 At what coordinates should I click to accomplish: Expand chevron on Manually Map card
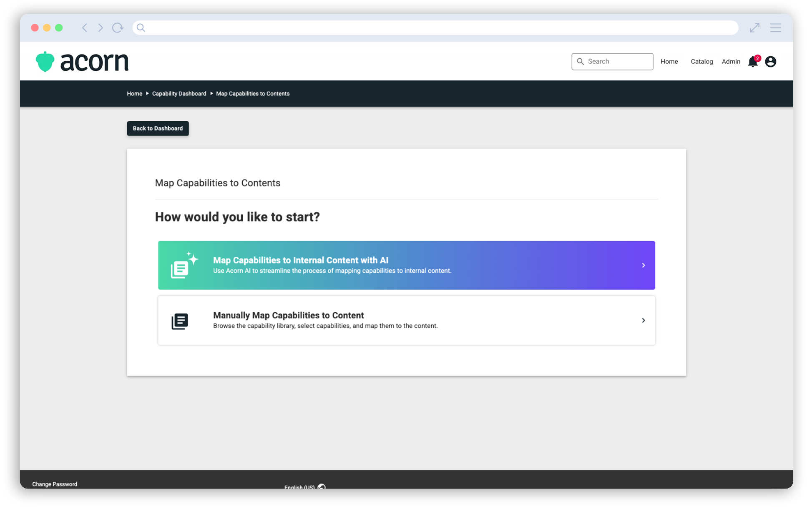(x=644, y=321)
